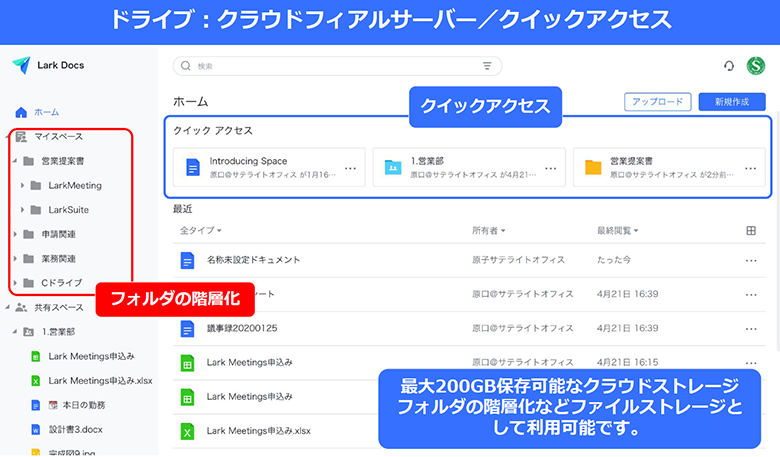Open more options for 名称未設定ドキュメント row
This screenshot has width=780, height=457.
point(751,261)
